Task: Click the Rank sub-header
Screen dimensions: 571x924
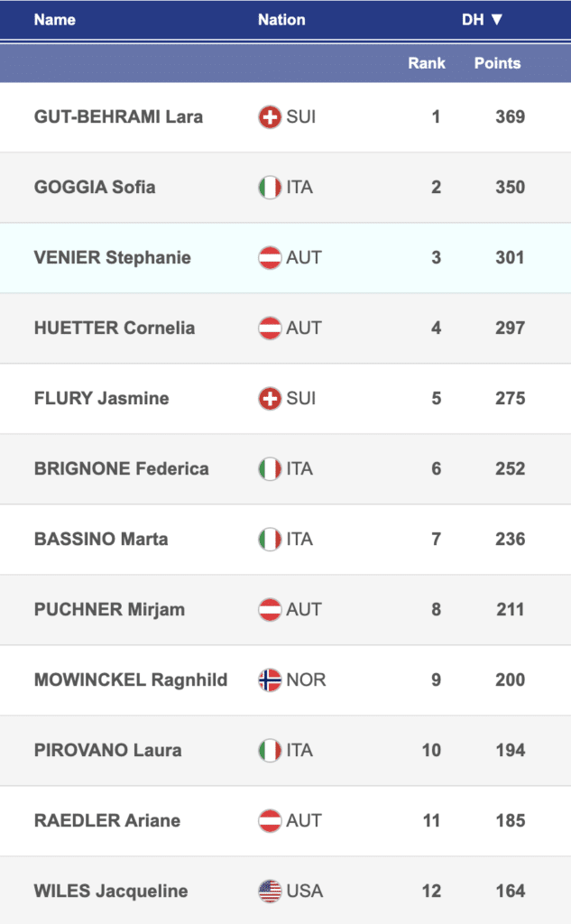Action: pos(427,63)
